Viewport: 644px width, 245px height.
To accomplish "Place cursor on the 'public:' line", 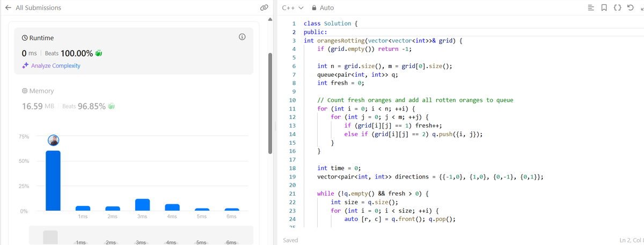I will click(x=316, y=32).
